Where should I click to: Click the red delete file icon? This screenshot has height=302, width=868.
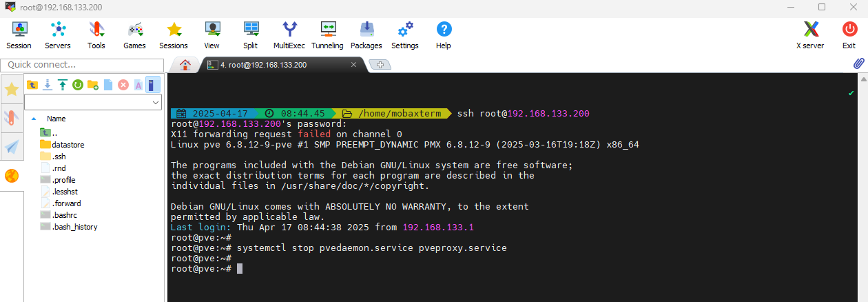click(123, 85)
